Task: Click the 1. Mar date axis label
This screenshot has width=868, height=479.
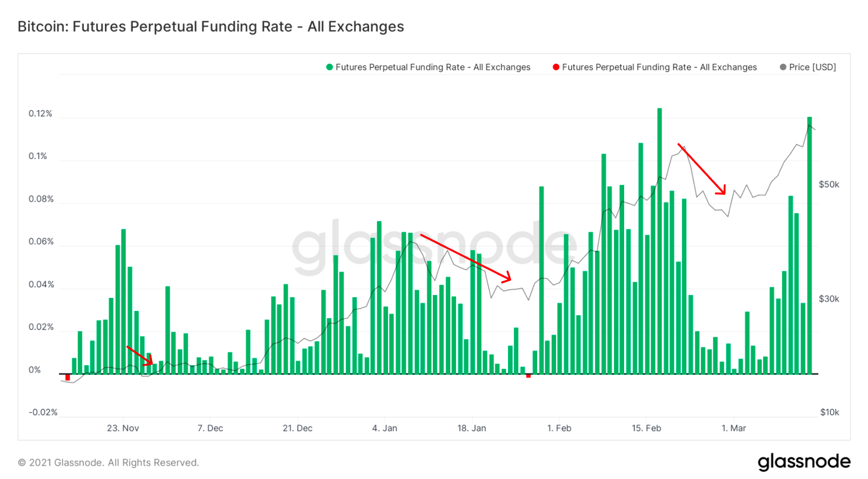Action: pyautogui.click(x=733, y=428)
